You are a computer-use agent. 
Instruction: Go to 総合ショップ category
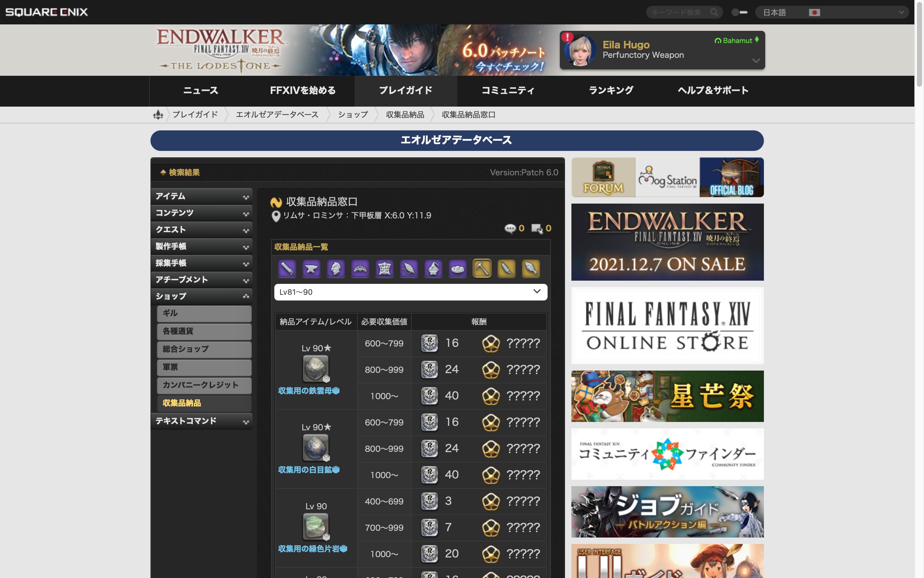pos(204,349)
